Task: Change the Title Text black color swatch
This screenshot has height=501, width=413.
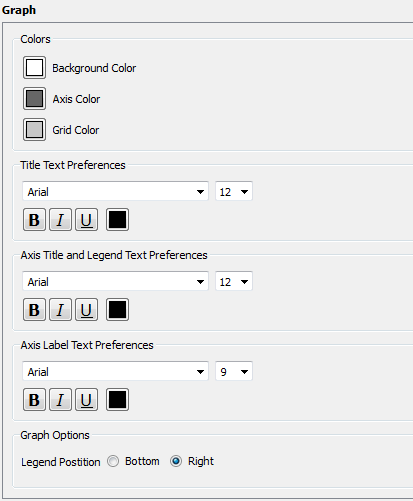Action: click(x=117, y=220)
